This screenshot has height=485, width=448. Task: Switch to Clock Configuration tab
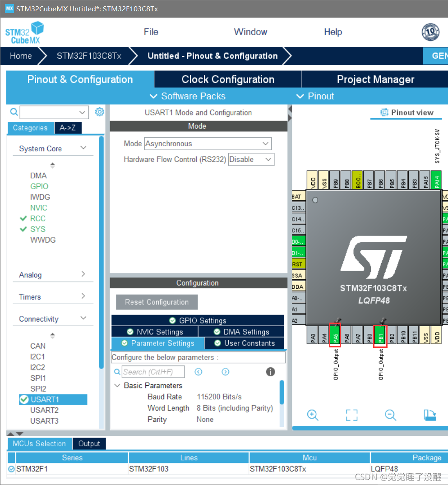click(228, 79)
